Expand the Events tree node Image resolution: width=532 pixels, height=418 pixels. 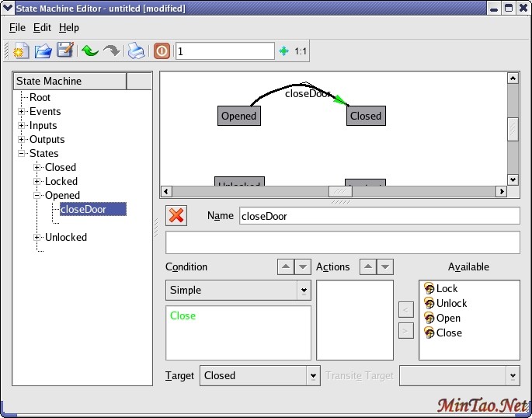23,112
